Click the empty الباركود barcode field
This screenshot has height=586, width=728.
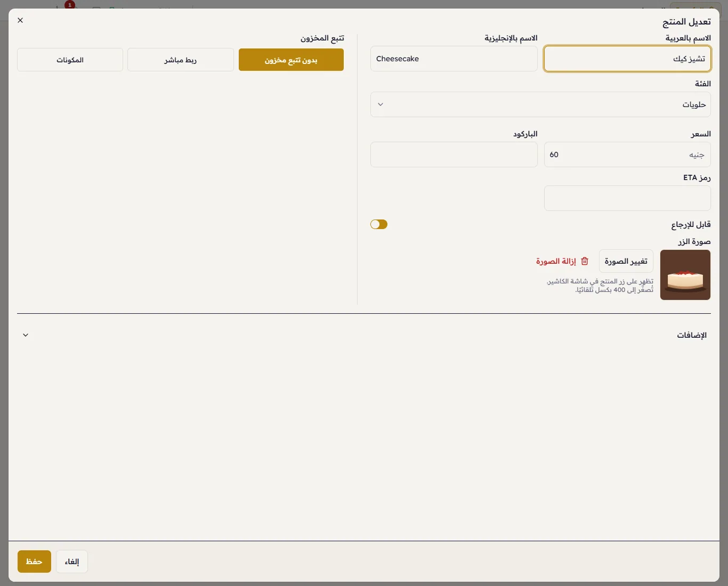[454, 154]
